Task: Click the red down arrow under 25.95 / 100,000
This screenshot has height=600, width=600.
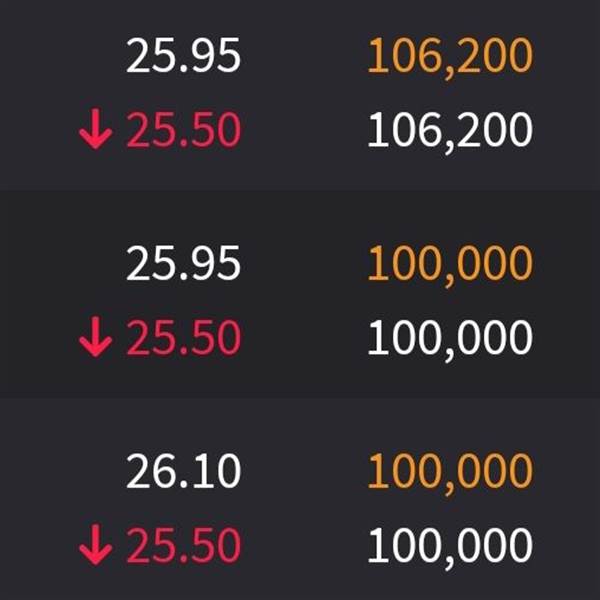Action: click(x=95, y=339)
